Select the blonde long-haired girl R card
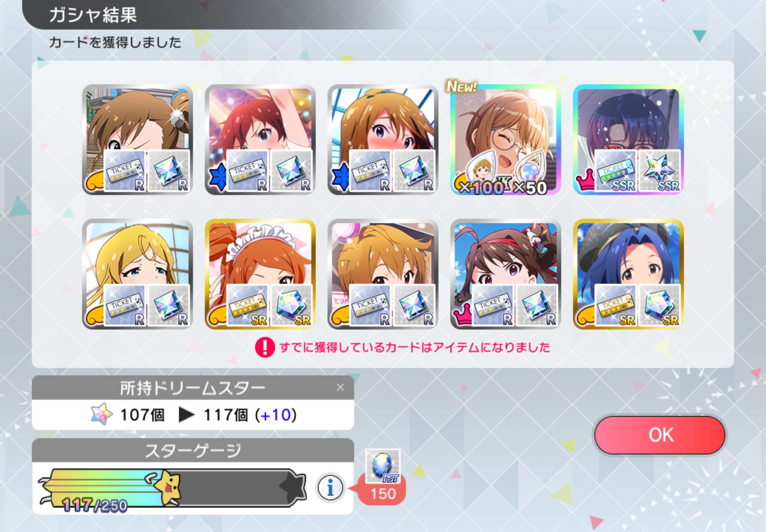 [137, 274]
